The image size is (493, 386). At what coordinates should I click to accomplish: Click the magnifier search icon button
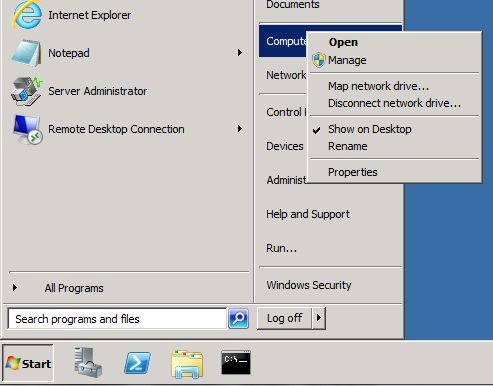coord(238,319)
